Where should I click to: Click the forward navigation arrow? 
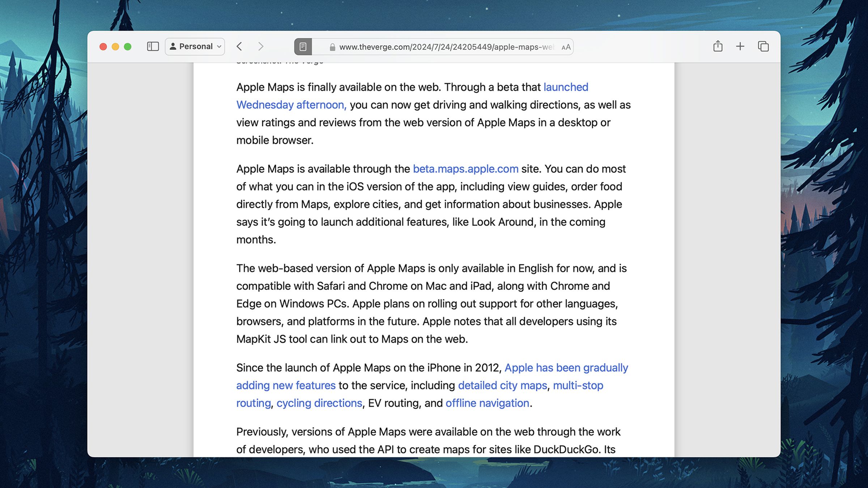point(260,47)
